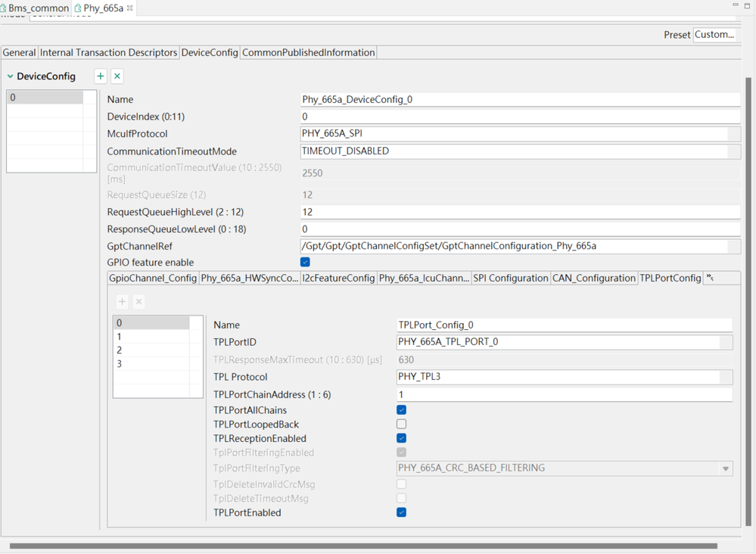Show hidden tabs after TPLPortConfig
The image size is (756, 554).
710,279
